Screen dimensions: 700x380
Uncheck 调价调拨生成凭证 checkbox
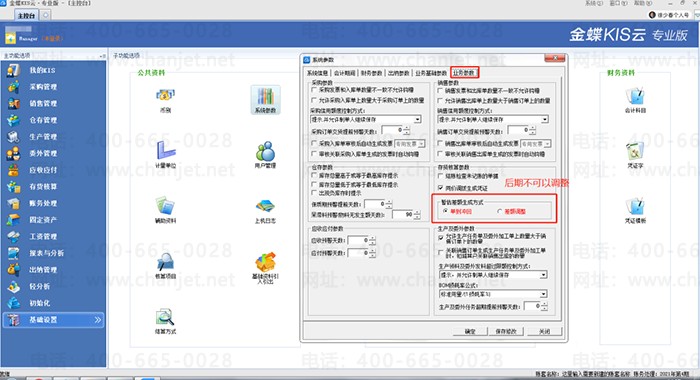441,188
